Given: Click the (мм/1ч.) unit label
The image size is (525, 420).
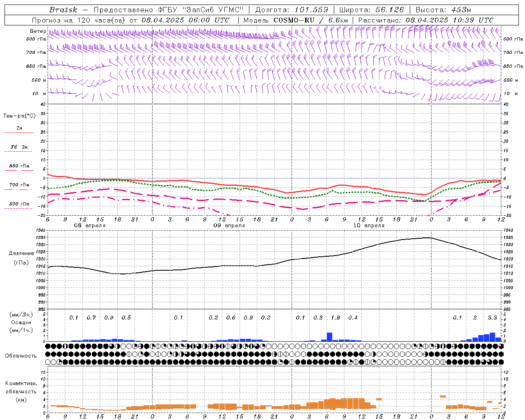Looking at the screenshot, I should point(21,330).
